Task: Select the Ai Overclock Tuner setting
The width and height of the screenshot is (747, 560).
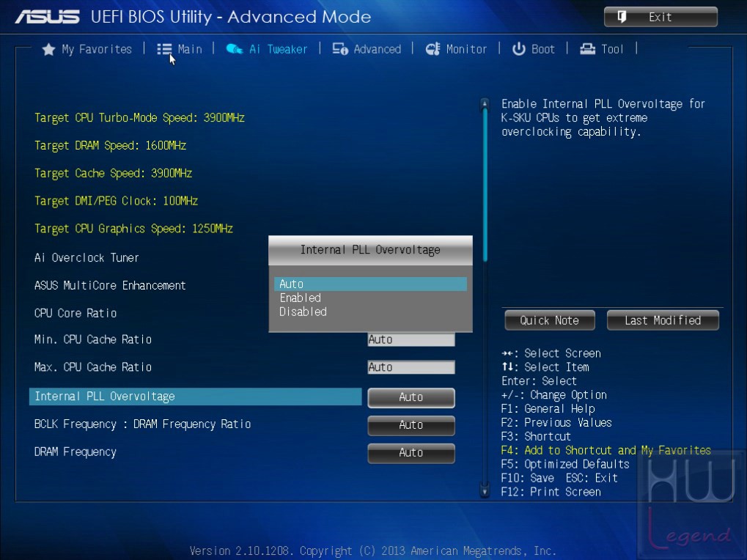Action: point(87,257)
